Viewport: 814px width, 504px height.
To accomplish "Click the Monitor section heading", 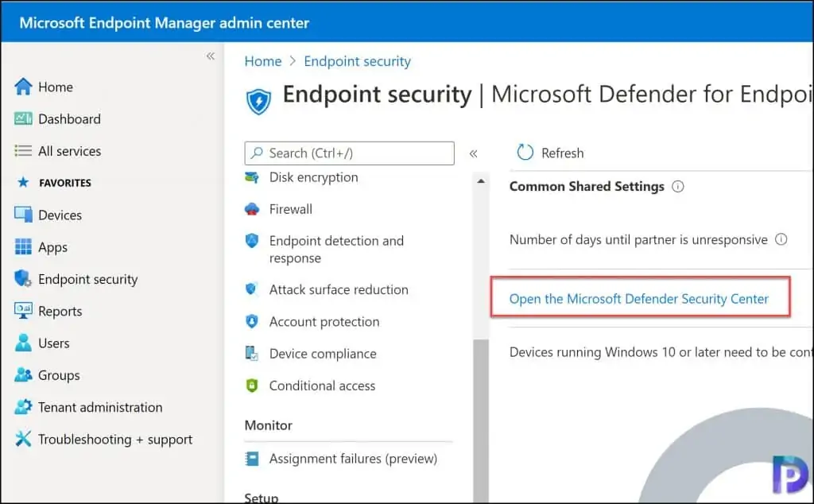I will 269,425.
